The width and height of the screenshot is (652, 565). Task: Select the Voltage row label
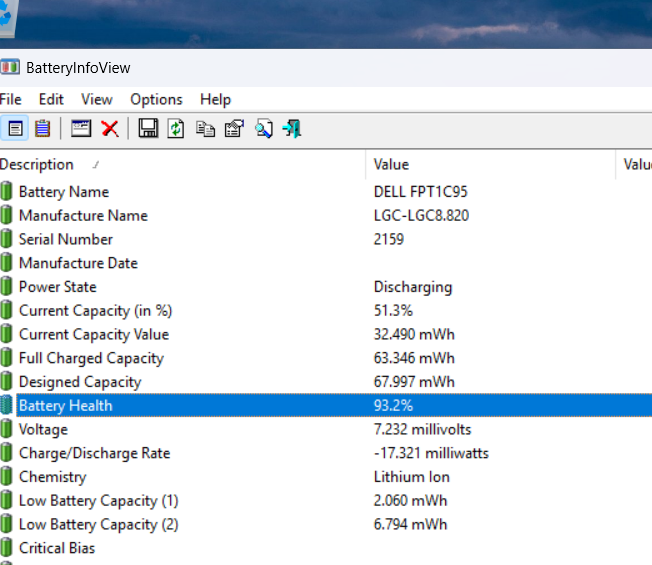click(43, 429)
